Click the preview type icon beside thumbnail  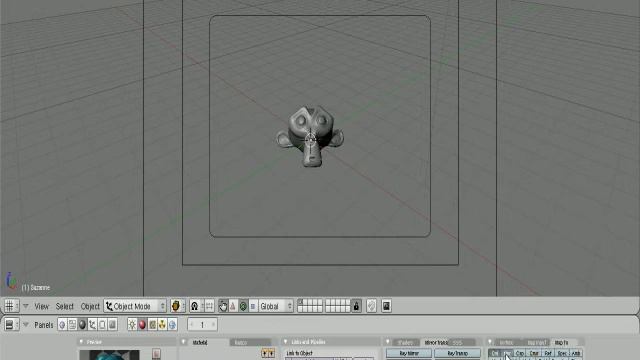(156, 354)
